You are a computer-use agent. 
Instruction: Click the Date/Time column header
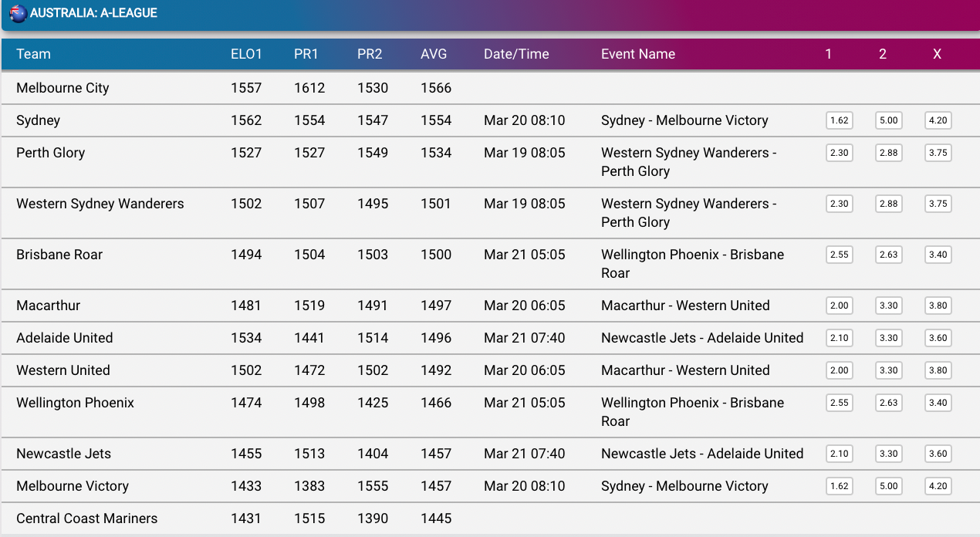pyautogui.click(x=516, y=54)
